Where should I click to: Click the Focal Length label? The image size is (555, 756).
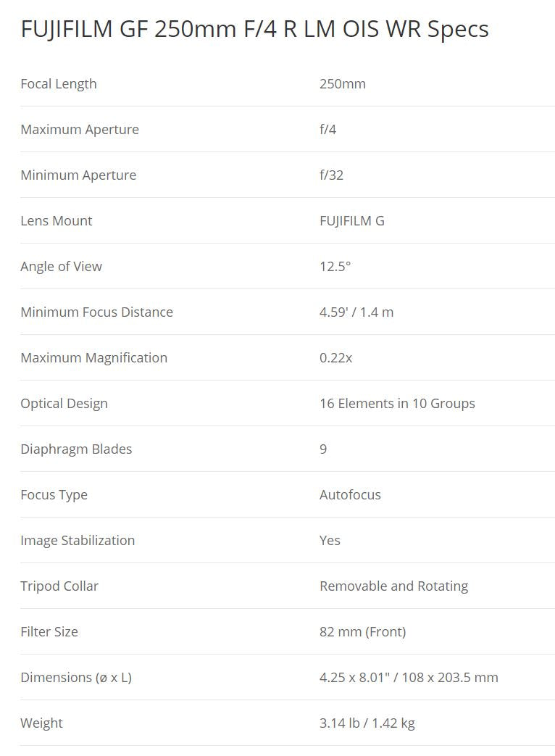pos(59,84)
